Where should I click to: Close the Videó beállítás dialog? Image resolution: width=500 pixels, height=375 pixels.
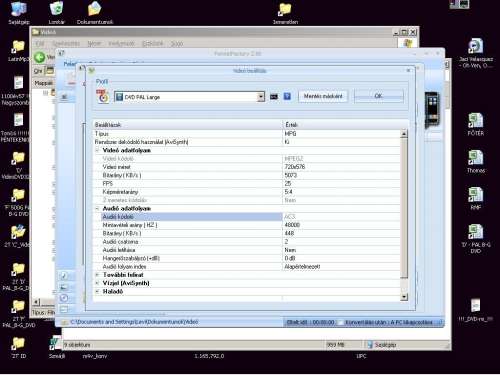click(408, 70)
